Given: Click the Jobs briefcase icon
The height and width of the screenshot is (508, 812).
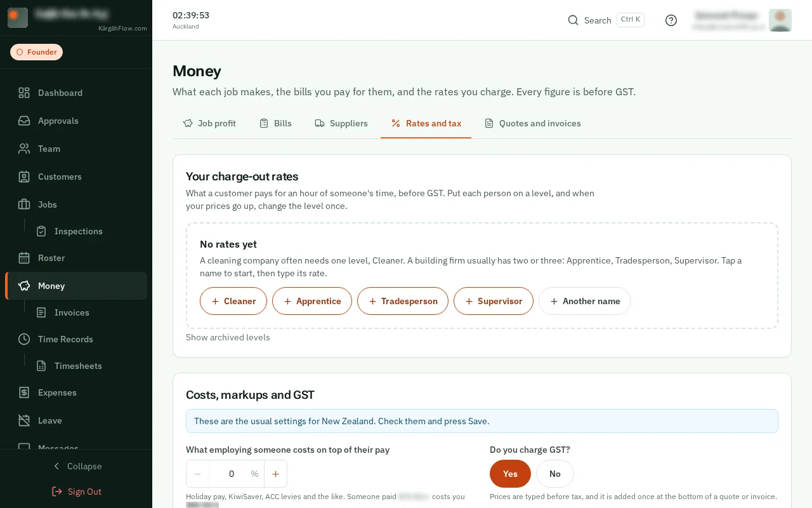Looking at the screenshot, I should pos(24,204).
